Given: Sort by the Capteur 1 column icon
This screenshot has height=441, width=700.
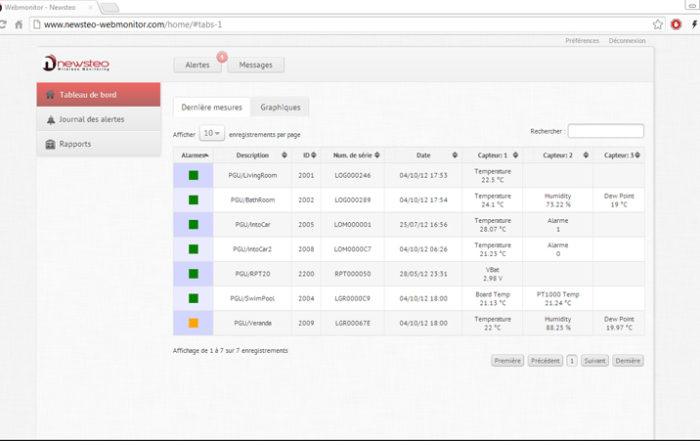Looking at the screenshot, I should coord(516,155).
